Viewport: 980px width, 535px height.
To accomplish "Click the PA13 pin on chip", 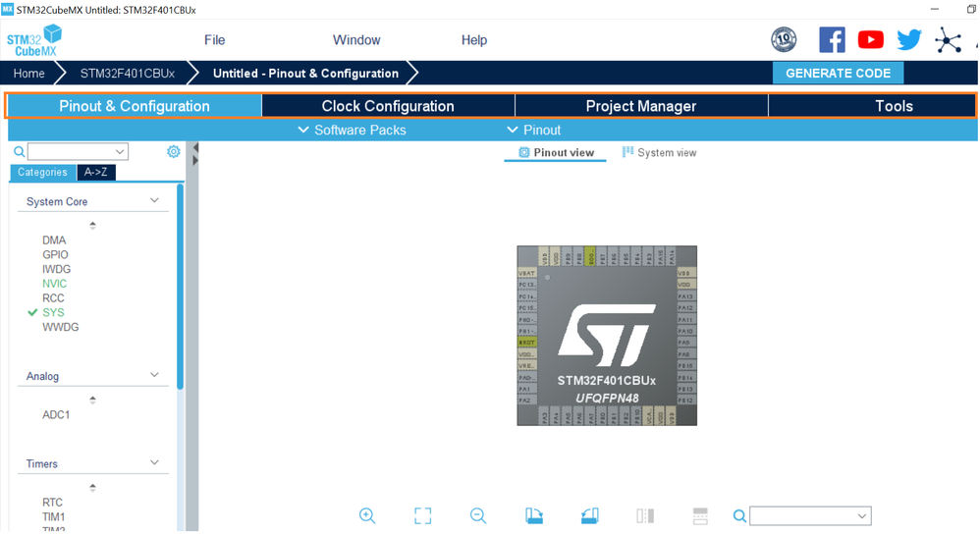I will pyautogui.click(x=686, y=296).
